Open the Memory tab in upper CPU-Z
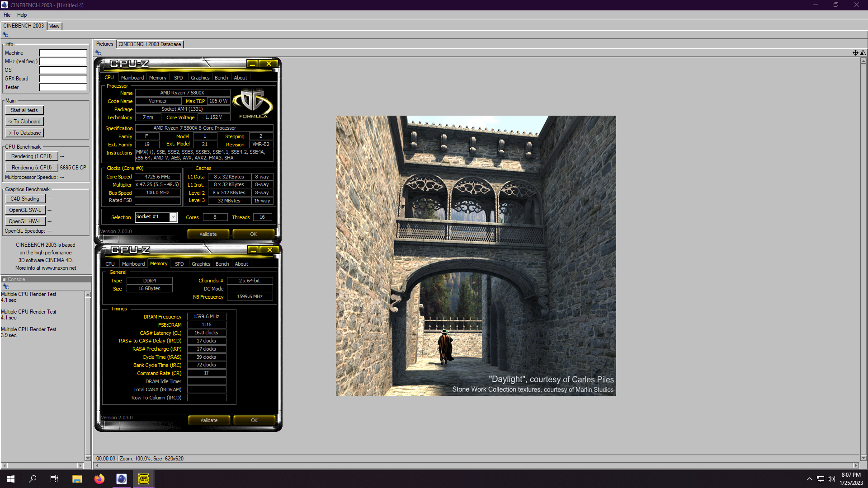The image size is (868, 488). point(158,78)
